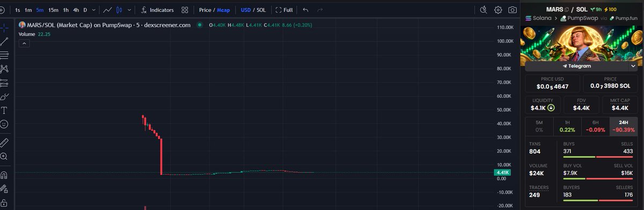Toggle stay in drawing mode

pyautogui.click(x=4, y=189)
